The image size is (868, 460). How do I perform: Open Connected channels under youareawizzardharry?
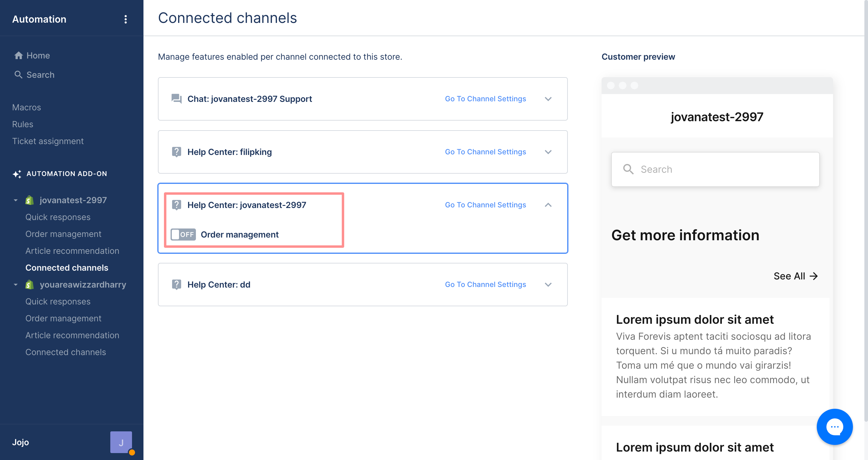tap(66, 352)
